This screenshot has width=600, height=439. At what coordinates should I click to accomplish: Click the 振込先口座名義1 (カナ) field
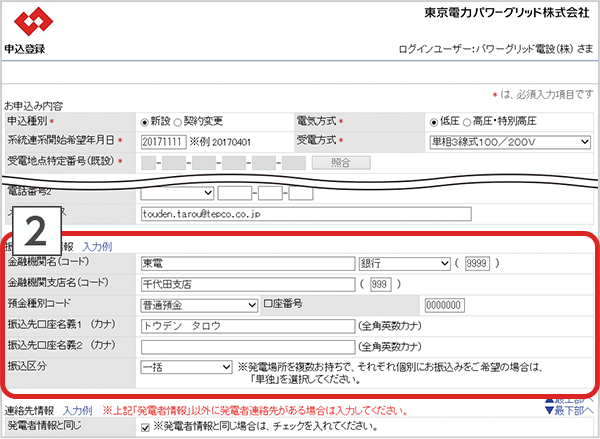pyautogui.click(x=248, y=326)
